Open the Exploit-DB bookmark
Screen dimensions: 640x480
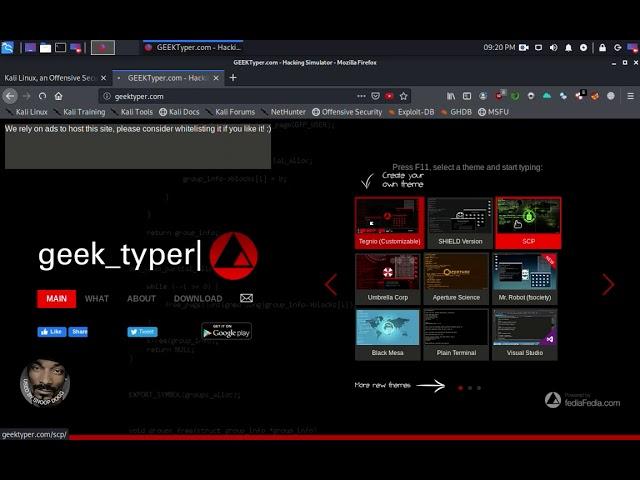tap(411, 112)
